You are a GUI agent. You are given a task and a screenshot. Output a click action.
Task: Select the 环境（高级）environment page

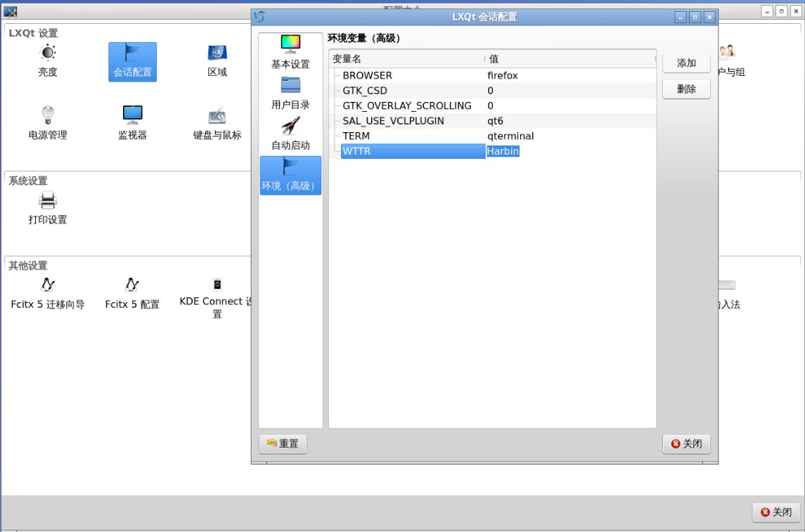(290, 176)
